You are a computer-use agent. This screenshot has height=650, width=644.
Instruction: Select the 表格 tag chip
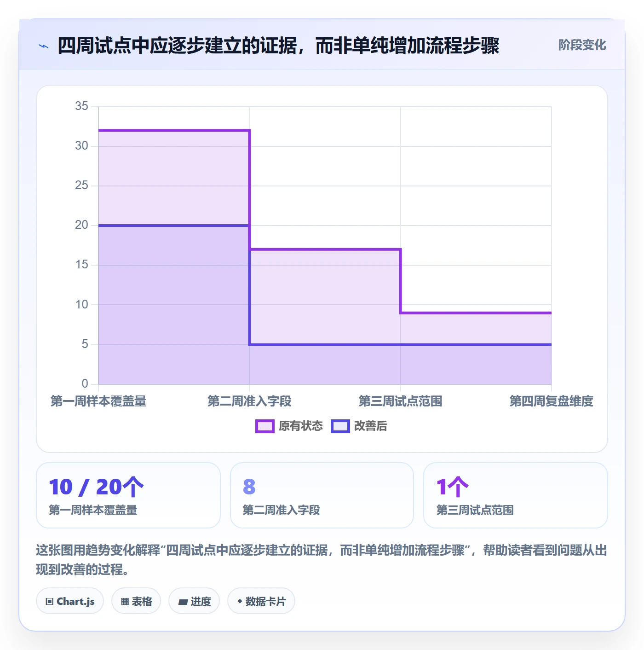coord(136,601)
